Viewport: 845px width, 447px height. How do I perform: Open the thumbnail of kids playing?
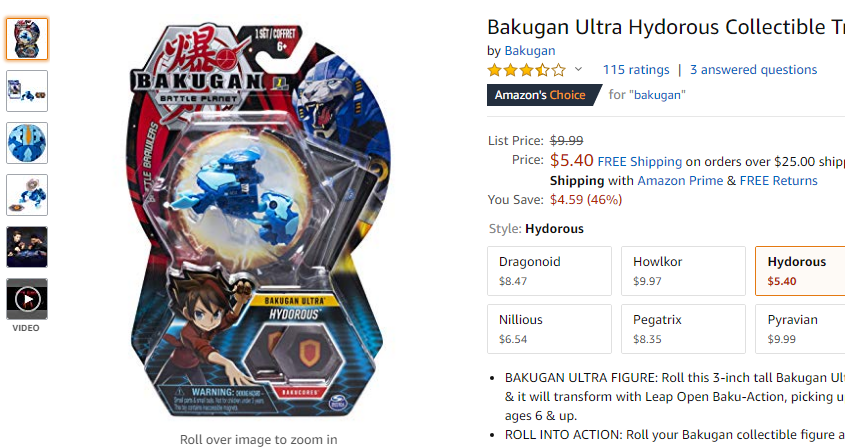pos(27,247)
